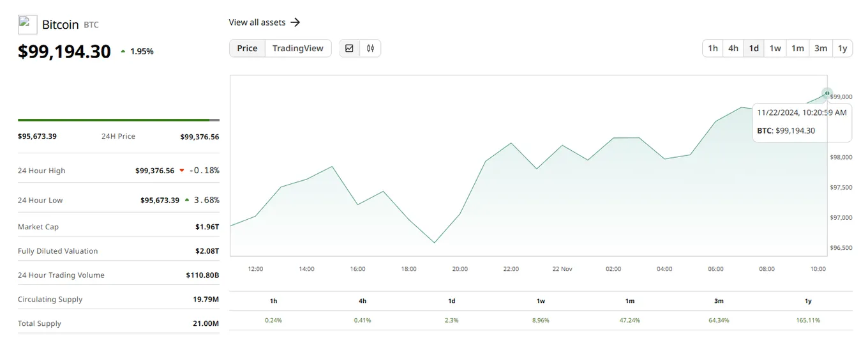The height and width of the screenshot is (338, 868).
Task: Click the Market Cap value $1.96T
Action: 207,227
